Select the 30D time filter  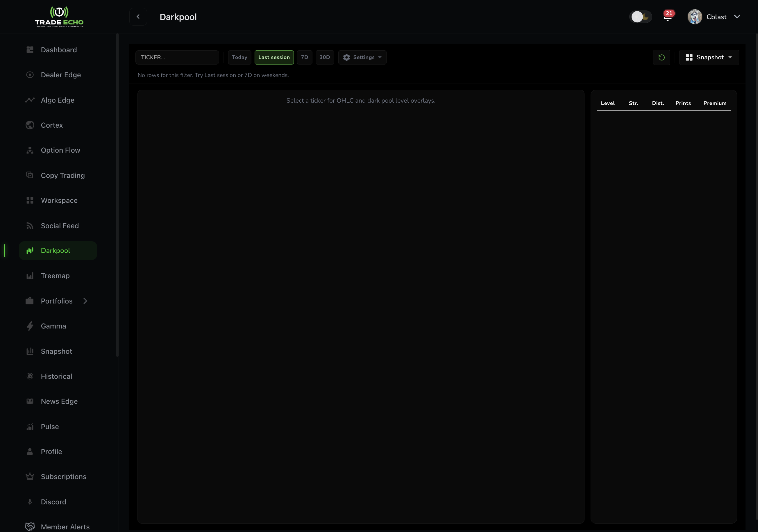click(x=325, y=58)
